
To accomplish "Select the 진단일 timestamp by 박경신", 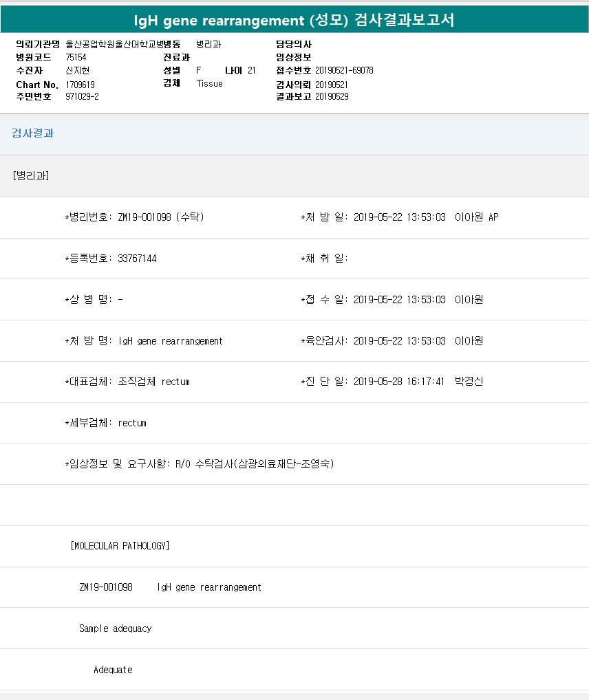I will coord(418,382).
